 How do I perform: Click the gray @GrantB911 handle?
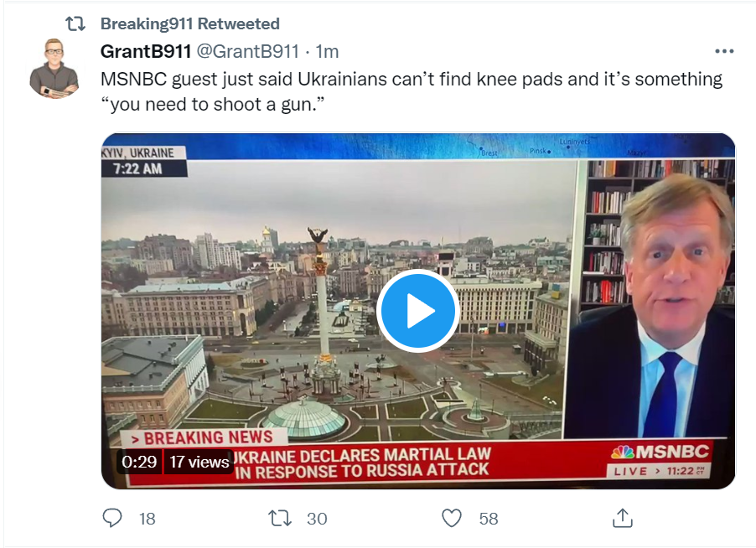click(x=247, y=51)
